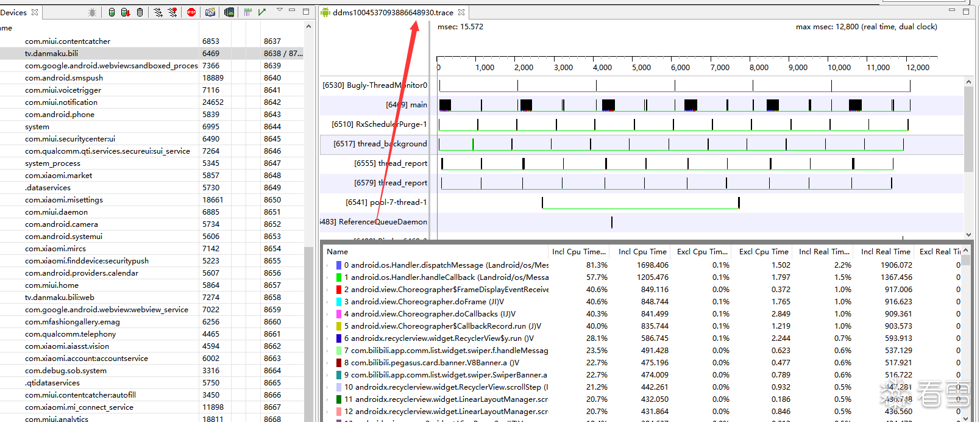
Task: Click cyan color swatch of doFrame row
Action: coord(338,302)
